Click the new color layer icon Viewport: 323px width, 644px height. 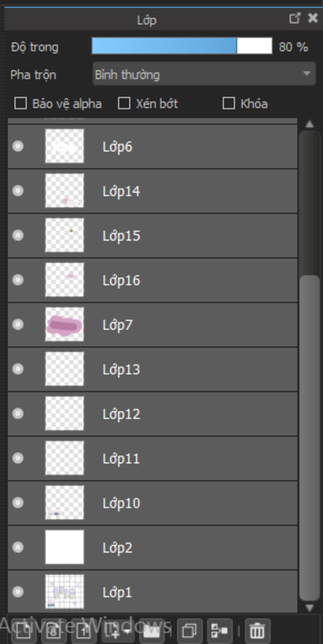coord(24,631)
